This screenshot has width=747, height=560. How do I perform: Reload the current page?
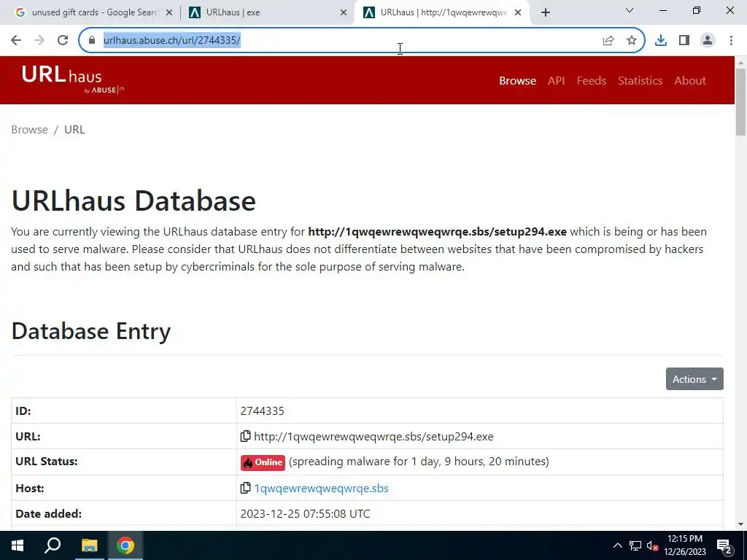pos(63,41)
